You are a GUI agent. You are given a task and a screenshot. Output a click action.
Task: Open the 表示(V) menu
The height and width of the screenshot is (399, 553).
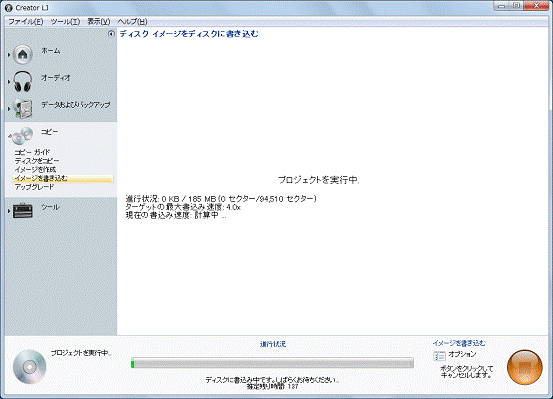coord(99,22)
